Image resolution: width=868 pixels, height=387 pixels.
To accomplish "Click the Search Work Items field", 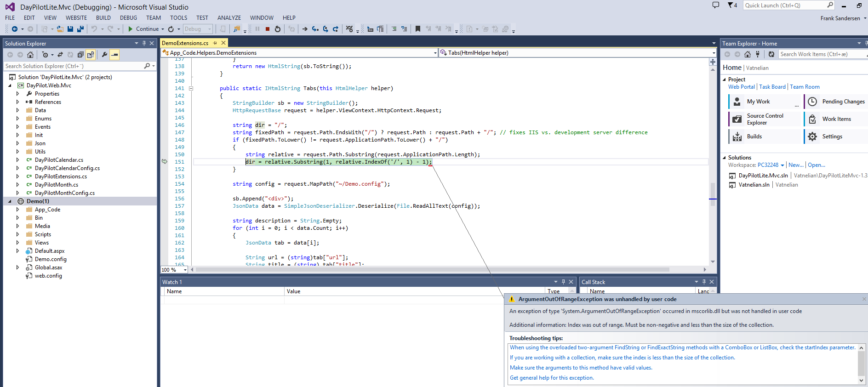I will 823,54.
